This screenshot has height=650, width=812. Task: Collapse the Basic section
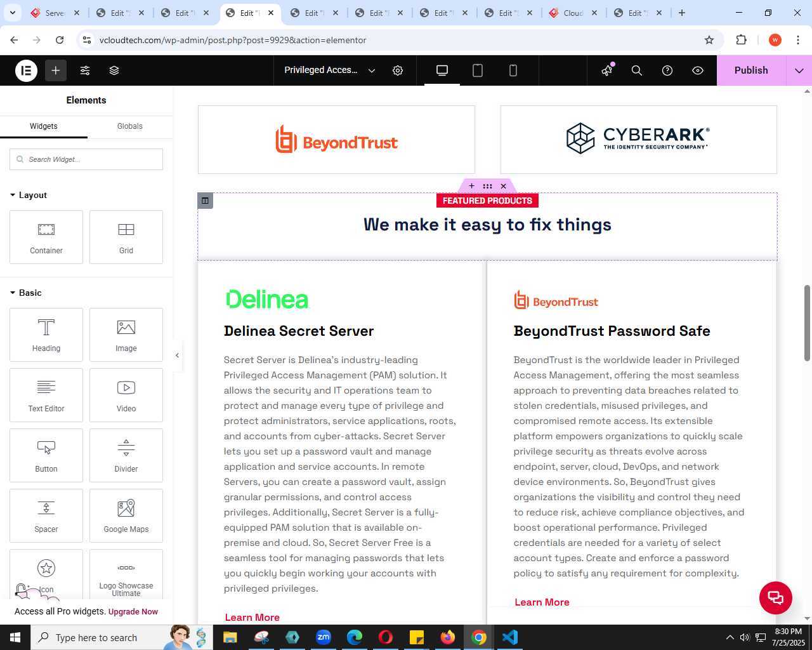pyautogui.click(x=26, y=293)
